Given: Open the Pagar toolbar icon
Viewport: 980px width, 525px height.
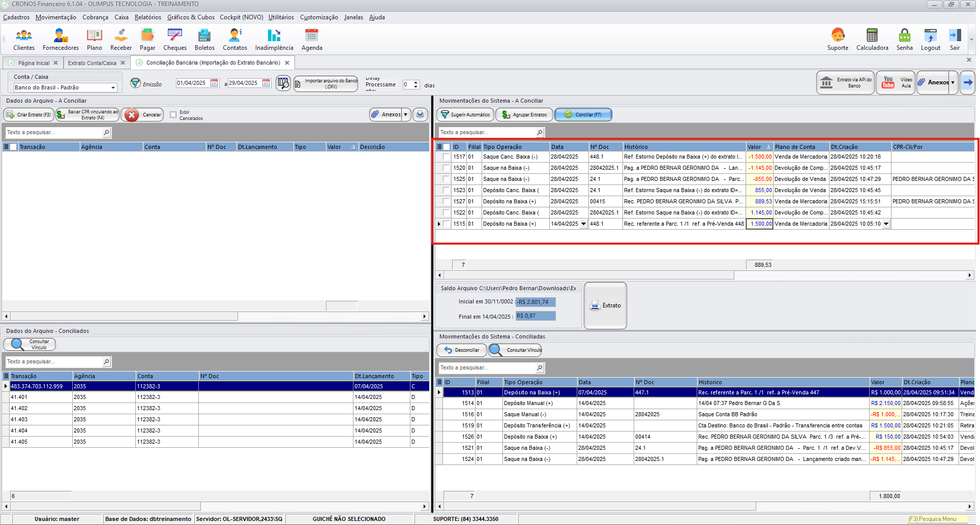Looking at the screenshot, I should coord(147,40).
